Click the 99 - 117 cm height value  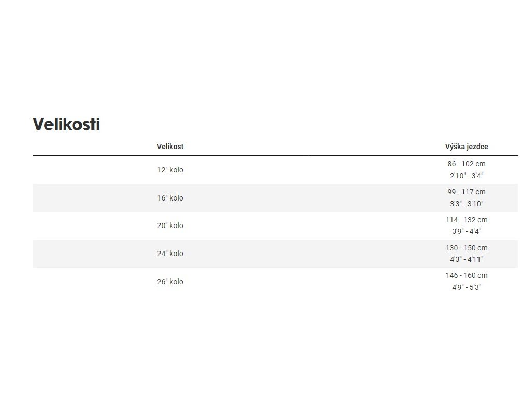tap(466, 192)
